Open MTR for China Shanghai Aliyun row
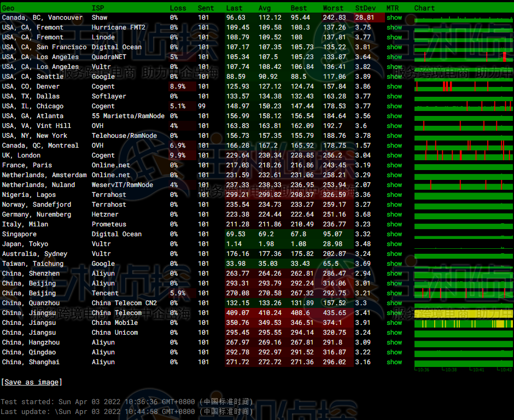 click(394, 362)
